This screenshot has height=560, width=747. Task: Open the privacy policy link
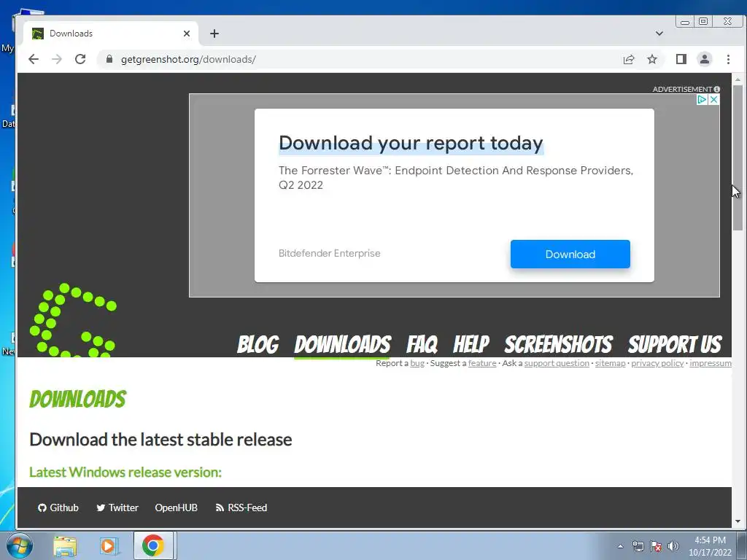pyautogui.click(x=657, y=363)
